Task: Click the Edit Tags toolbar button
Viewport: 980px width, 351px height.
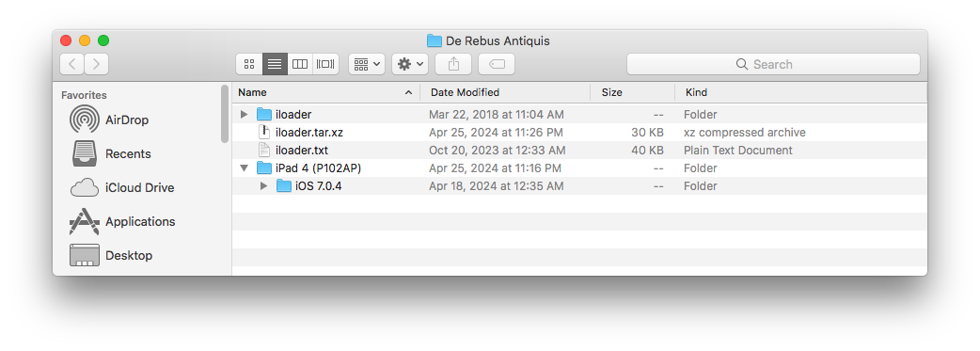Action: 497,64
